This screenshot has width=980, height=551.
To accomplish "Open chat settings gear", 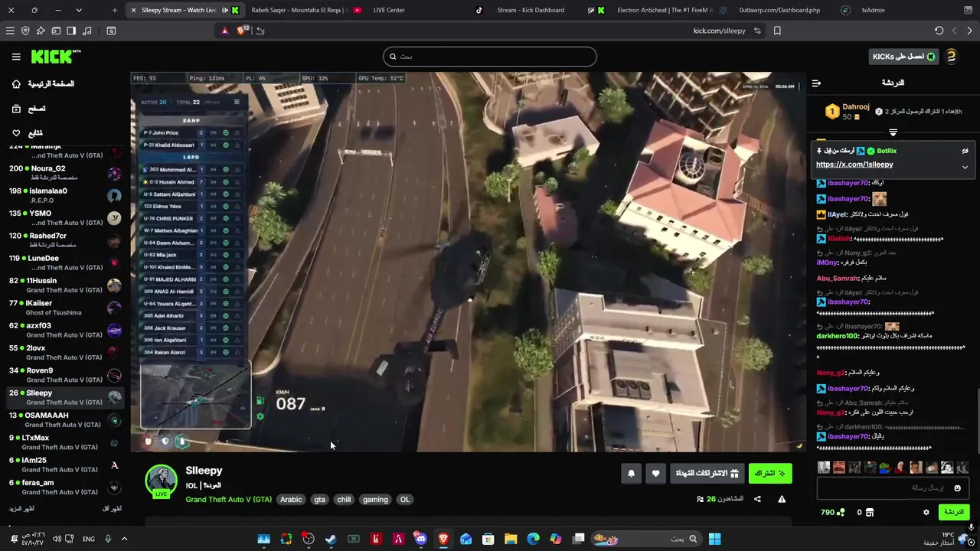I will pyautogui.click(x=926, y=512).
